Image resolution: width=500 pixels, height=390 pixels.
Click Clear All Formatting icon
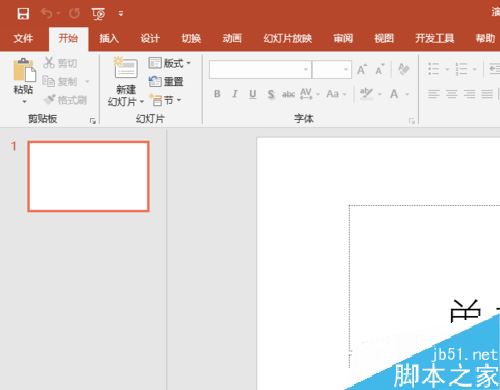pyautogui.click(x=404, y=69)
